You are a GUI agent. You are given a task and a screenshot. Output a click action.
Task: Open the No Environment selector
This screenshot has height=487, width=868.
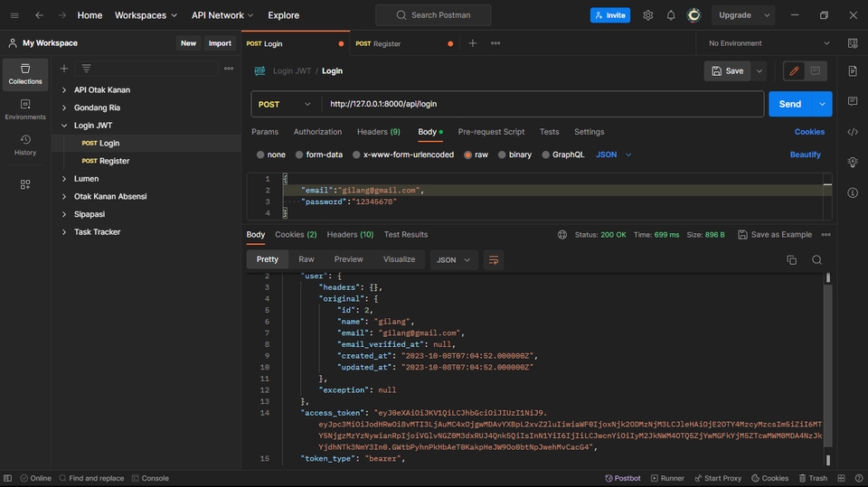pos(769,43)
